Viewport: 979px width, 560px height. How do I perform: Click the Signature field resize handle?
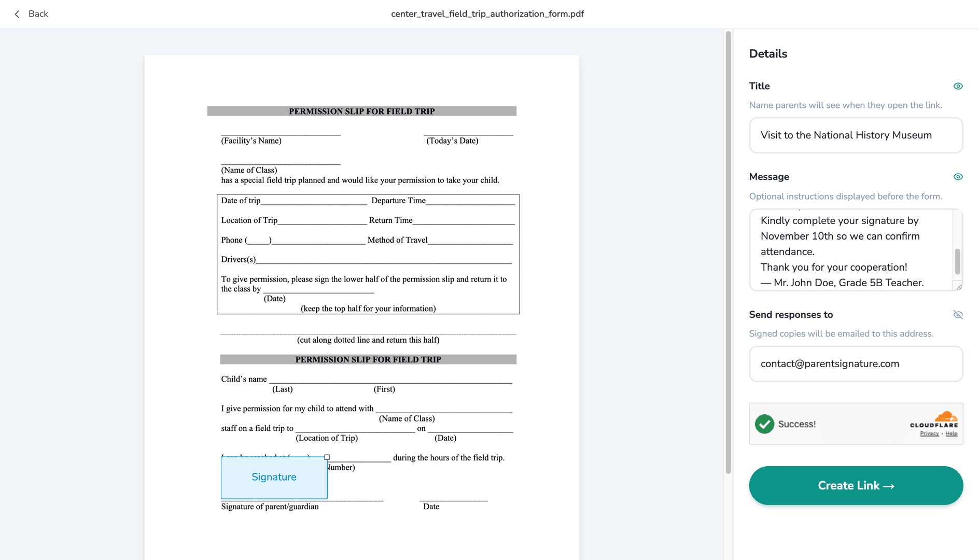[327, 457]
